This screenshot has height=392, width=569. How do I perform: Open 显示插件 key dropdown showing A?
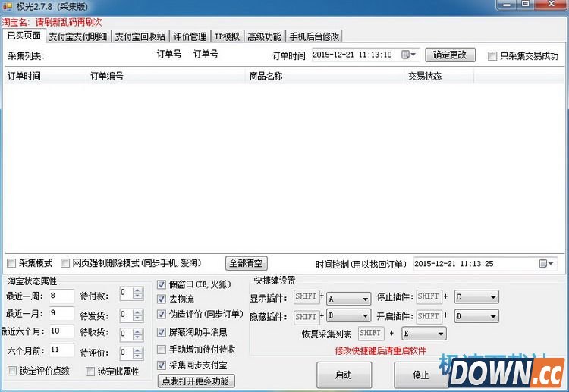[349, 299]
